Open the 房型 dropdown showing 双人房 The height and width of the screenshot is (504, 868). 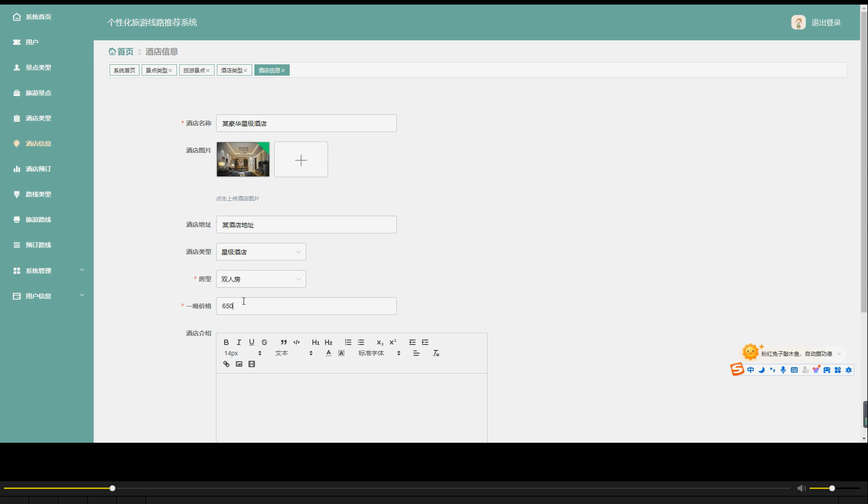click(x=261, y=279)
